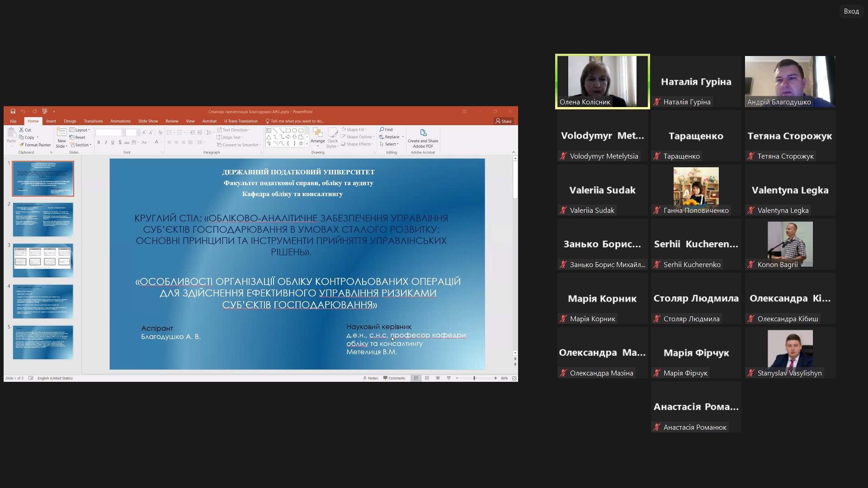
Task: Open the Shape Outline dropdown
Action: [358, 137]
